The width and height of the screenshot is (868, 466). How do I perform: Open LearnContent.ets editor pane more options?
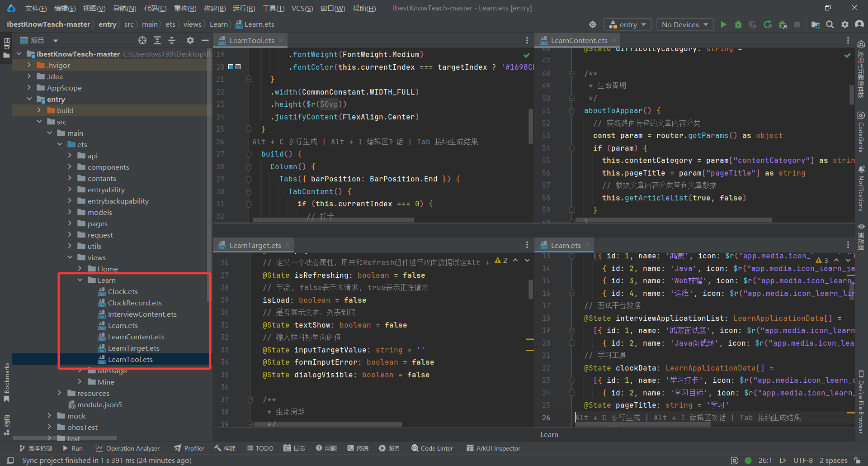click(x=848, y=40)
